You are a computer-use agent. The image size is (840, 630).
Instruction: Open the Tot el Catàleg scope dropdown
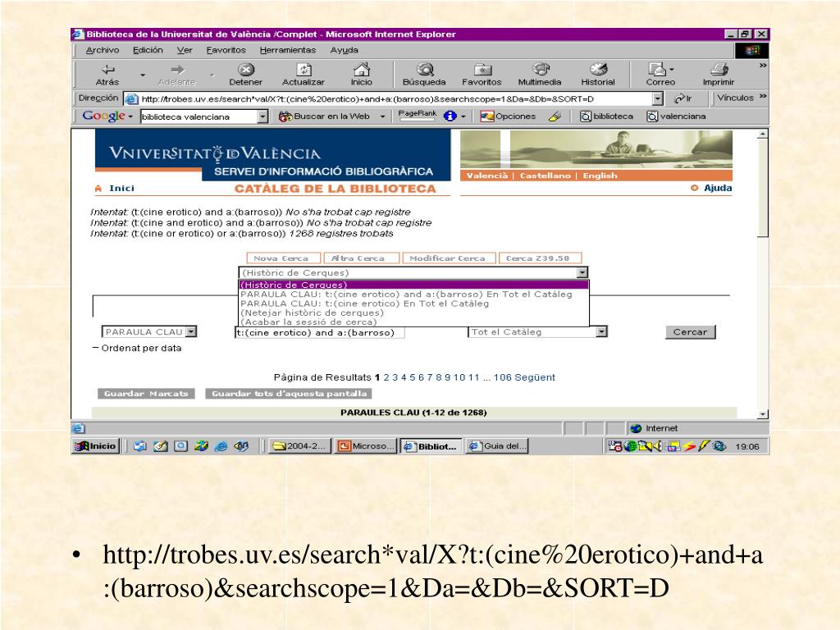(602, 332)
